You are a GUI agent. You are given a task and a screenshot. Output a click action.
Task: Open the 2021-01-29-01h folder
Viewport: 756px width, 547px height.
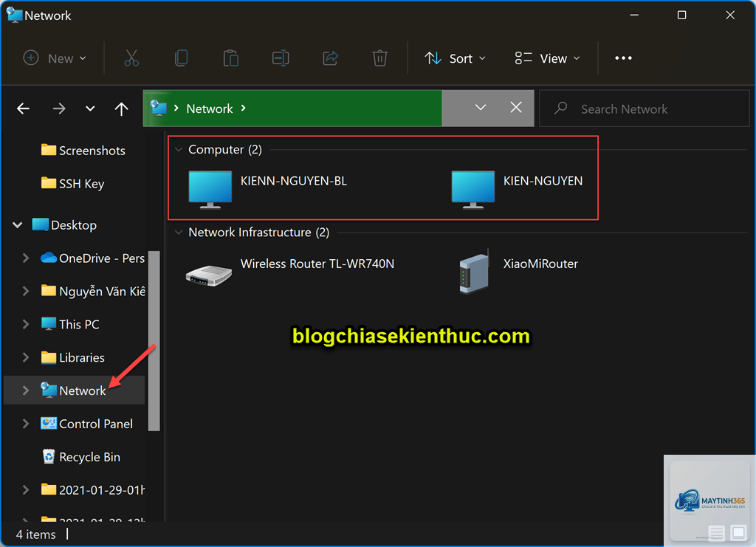92,490
